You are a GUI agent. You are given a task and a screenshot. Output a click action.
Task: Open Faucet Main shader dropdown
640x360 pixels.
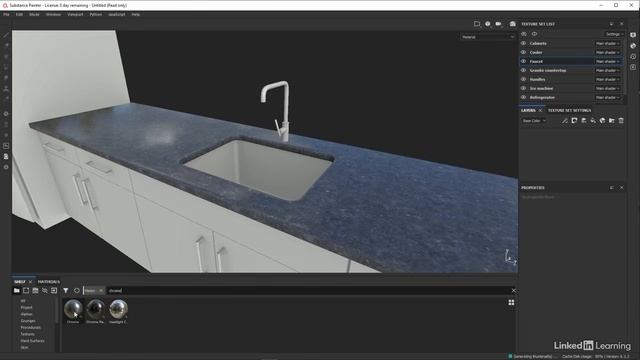coord(607,61)
